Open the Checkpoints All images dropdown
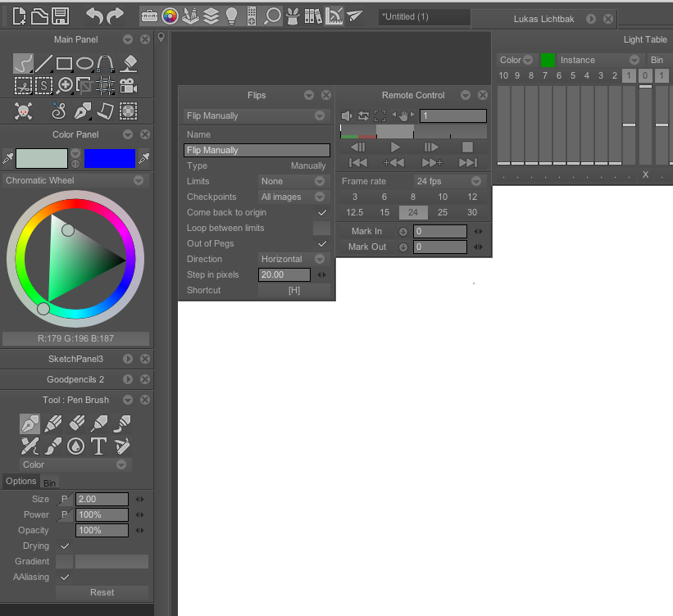 point(294,197)
